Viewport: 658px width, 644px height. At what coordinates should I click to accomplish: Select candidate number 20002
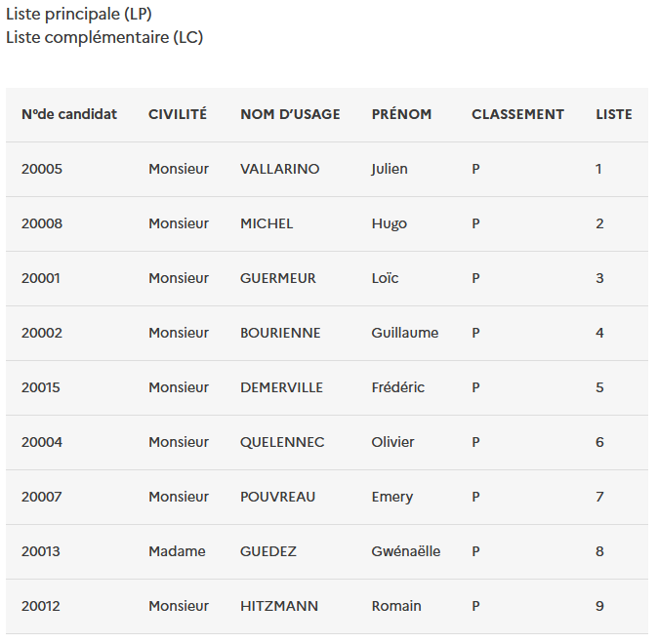pos(42,333)
